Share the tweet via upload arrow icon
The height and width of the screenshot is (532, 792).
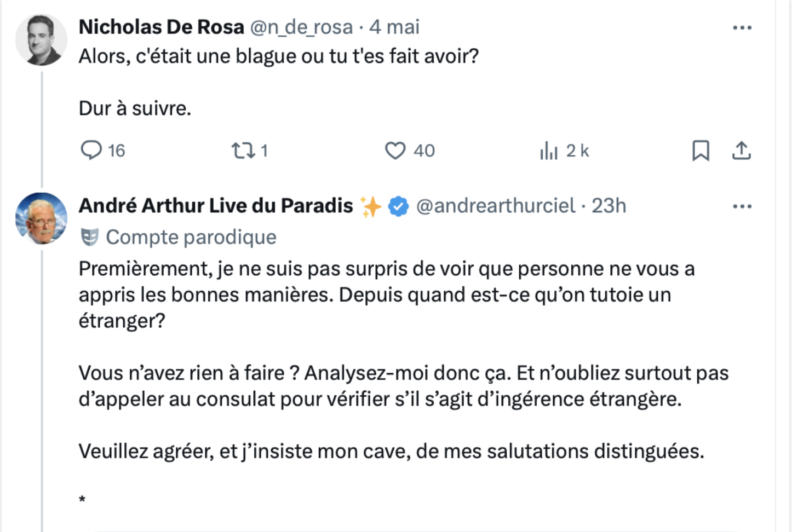[x=741, y=151]
